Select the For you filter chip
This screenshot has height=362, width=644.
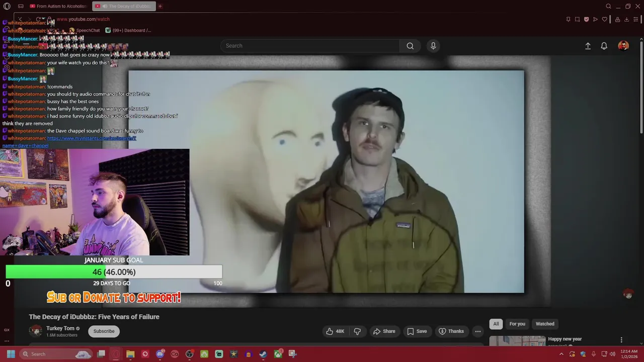pyautogui.click(x=517, y=324)
